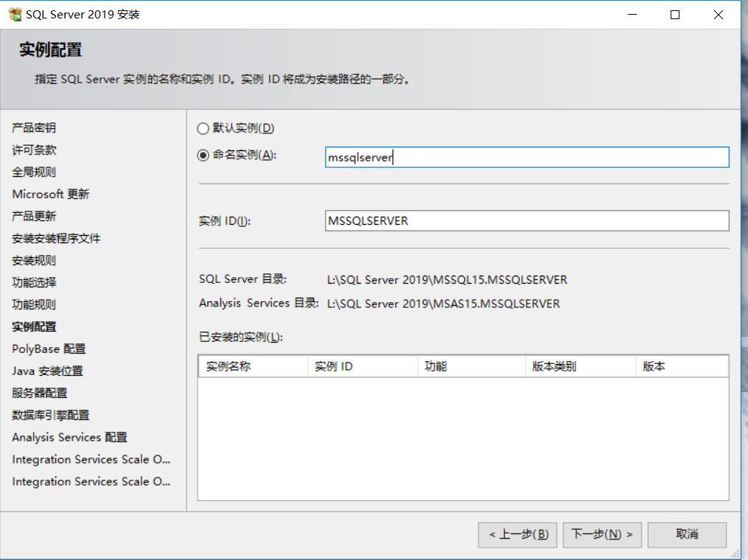Select the 全局规则 step
Image resolution: width=748 pixels, height=560 pixels.
tap(34, 172)
